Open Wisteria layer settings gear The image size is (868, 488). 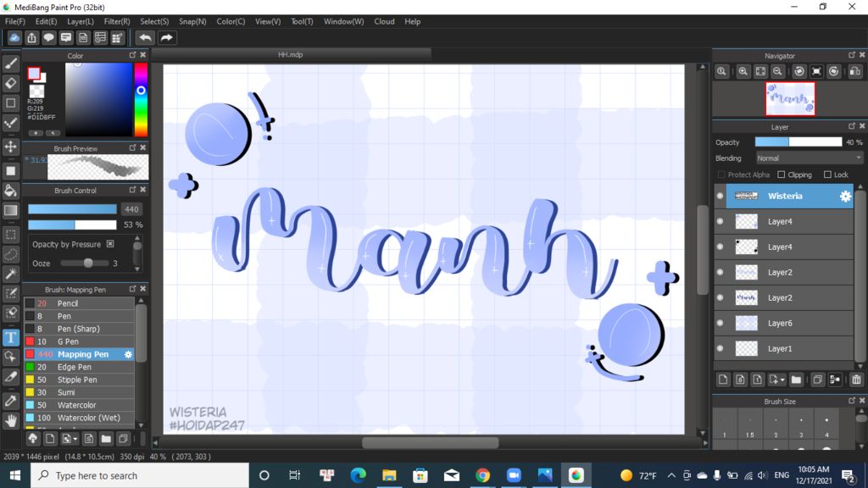click(845, 196)
